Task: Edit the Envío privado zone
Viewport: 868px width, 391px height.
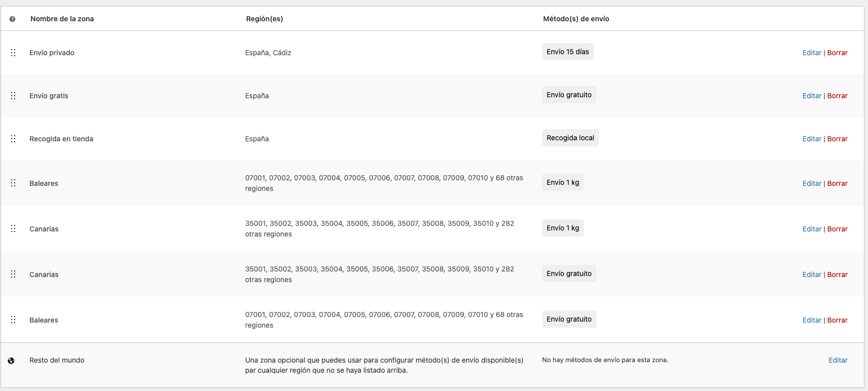Action: (812, 53)
